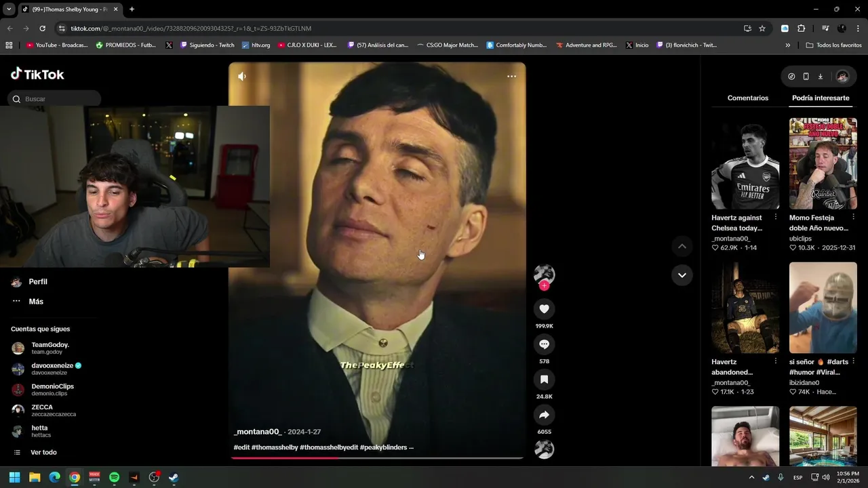Open Steam from the taskbar
Screen dimensions: 868x488
click(x=174, y=477)
